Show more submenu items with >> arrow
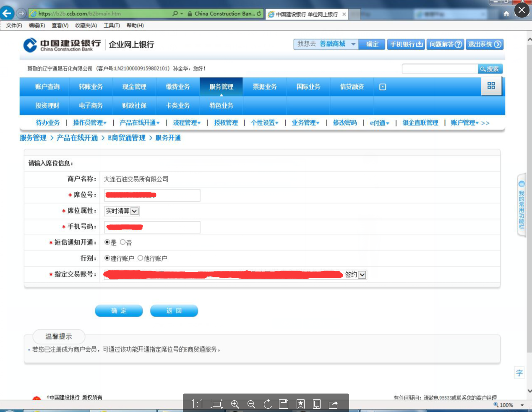Screen dimensions: 532x412 coord(485,123)
